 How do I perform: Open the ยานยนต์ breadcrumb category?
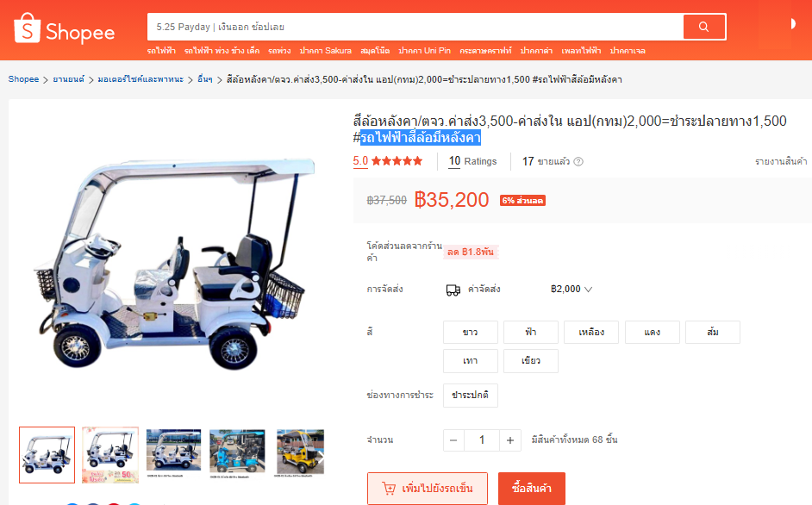click(68, 79)
